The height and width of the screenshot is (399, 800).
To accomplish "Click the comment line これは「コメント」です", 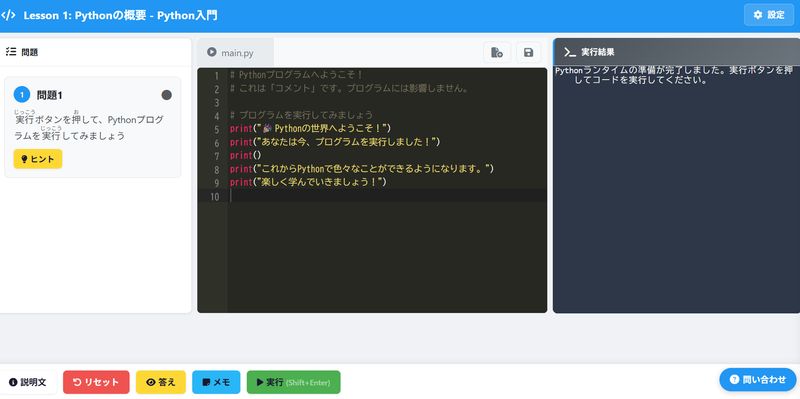I will [349, 88].
